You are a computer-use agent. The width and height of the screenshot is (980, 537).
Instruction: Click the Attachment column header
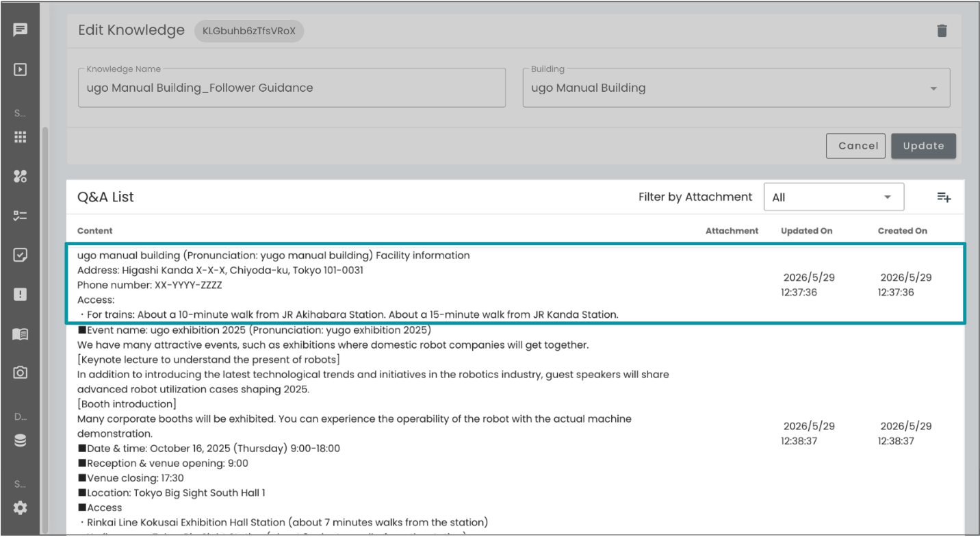[x=732, y=231]
